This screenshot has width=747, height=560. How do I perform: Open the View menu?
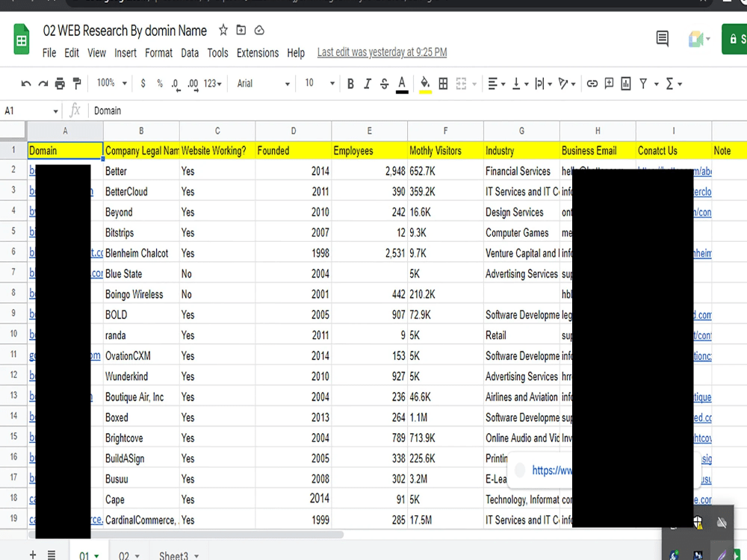[x=96, y=53]
